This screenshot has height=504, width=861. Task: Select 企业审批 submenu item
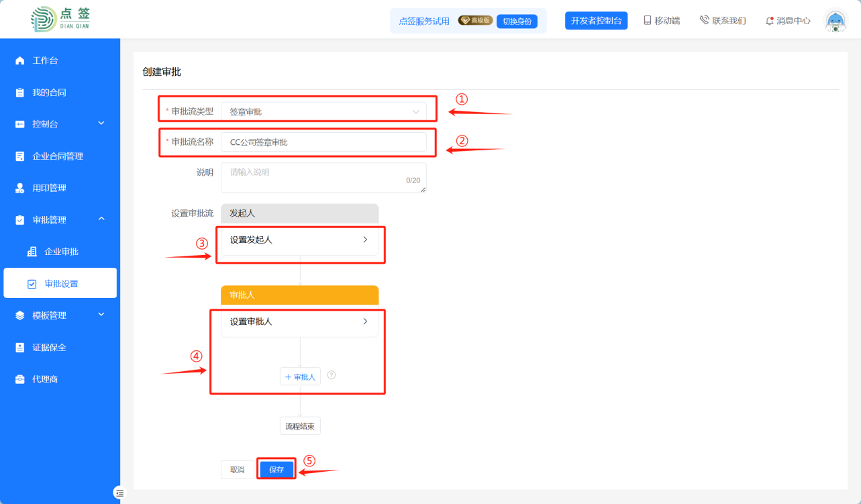(60, 252)
